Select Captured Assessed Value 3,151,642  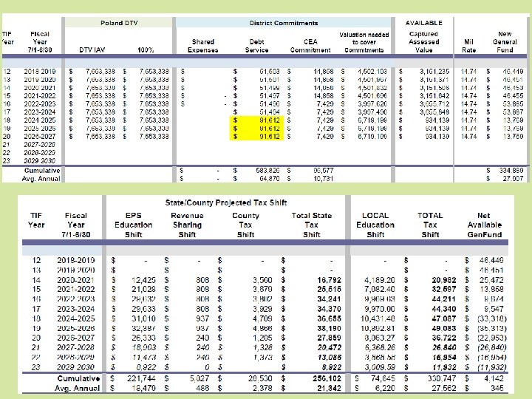point(434,95)
